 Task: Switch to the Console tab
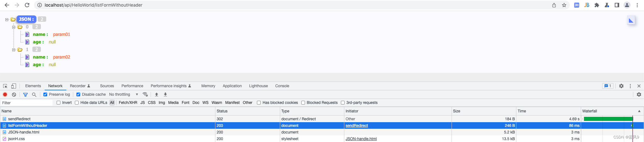[x=282, y=86]
